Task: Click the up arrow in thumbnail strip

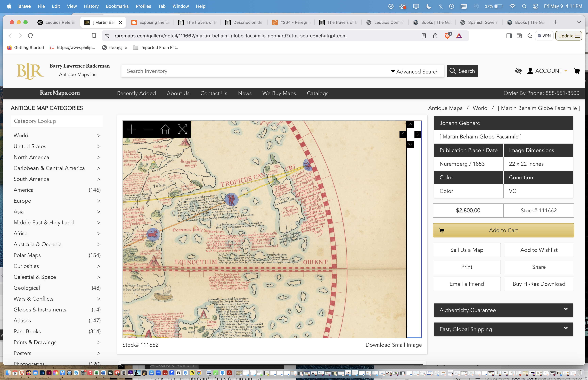Action: pos(410,124)
